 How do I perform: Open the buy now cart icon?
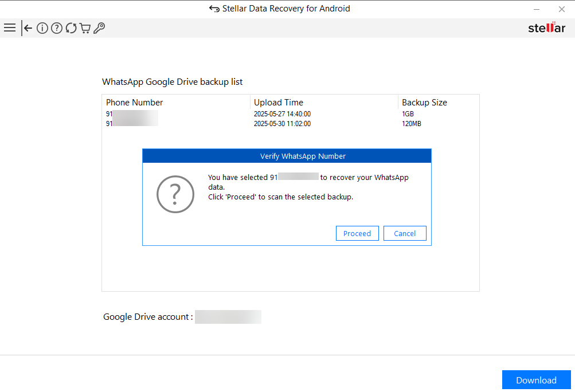coord(85,28)
